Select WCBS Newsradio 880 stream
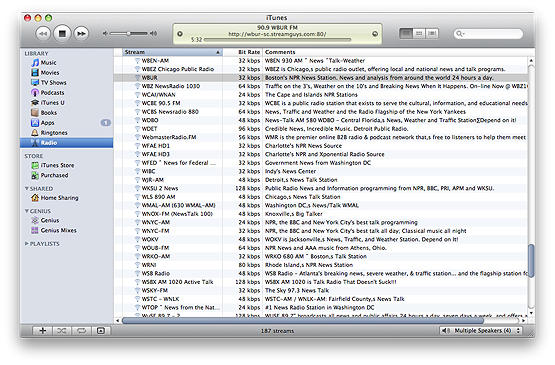 coord(320,112)
